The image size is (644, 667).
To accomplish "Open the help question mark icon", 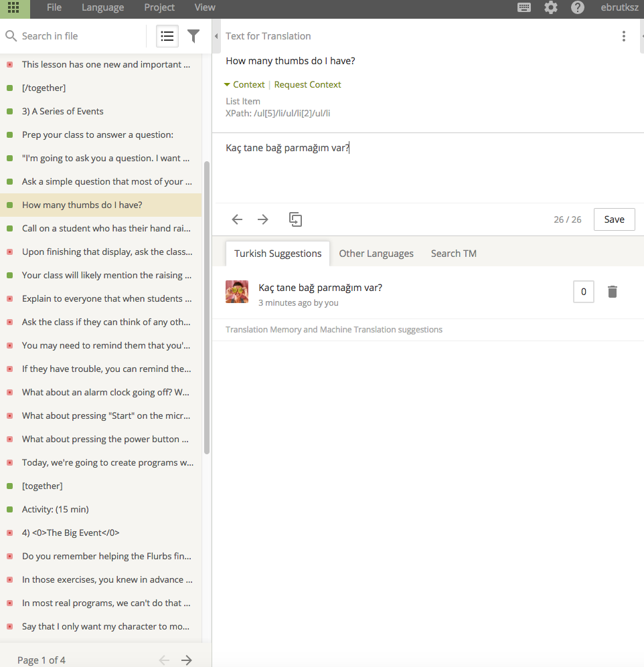I will (578, 7).
